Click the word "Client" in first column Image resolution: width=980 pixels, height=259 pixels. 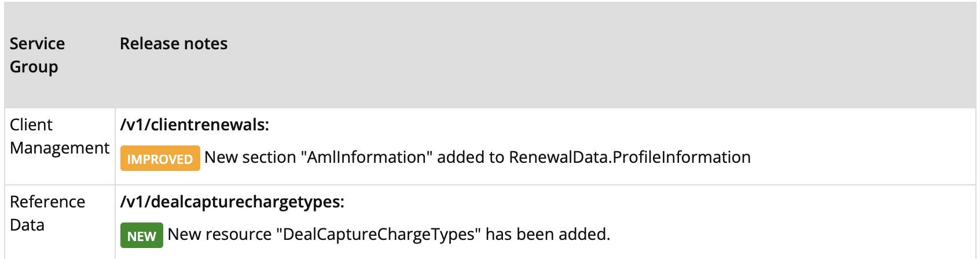31,125
